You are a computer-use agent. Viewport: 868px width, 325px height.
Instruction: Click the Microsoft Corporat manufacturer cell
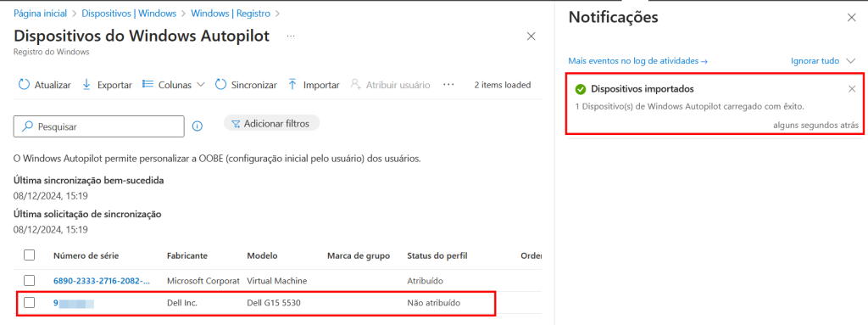tap(203, 281)
